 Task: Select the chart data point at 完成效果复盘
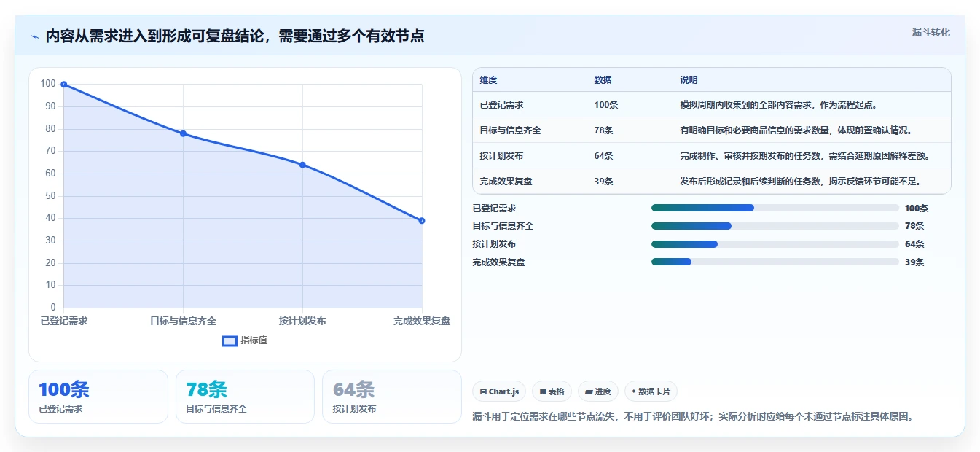click(x=422, y=221)
